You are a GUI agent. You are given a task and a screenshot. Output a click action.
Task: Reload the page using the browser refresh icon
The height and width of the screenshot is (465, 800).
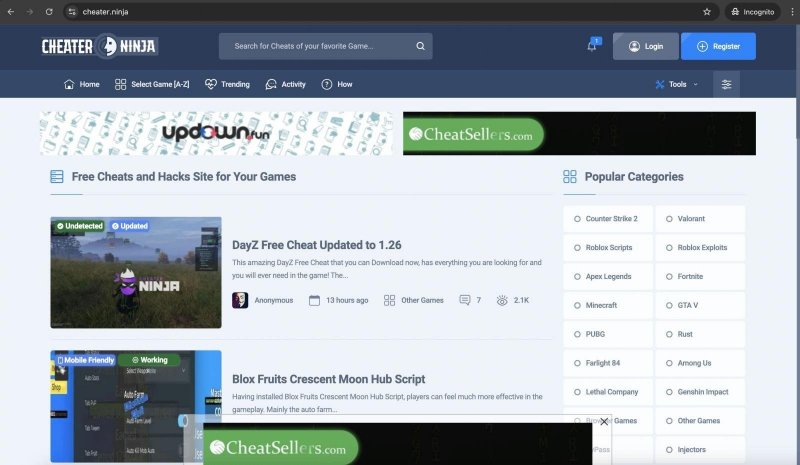(x=49, y=11)
